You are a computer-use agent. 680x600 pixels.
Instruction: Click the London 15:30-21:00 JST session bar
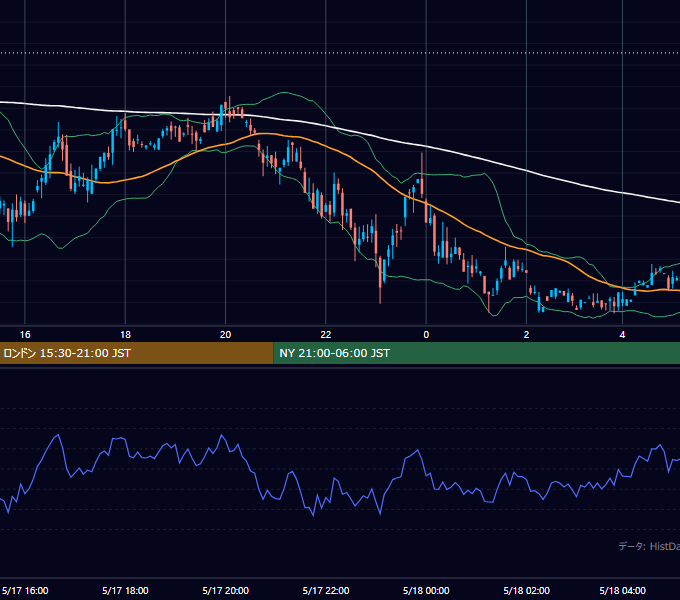coord(136,353)
